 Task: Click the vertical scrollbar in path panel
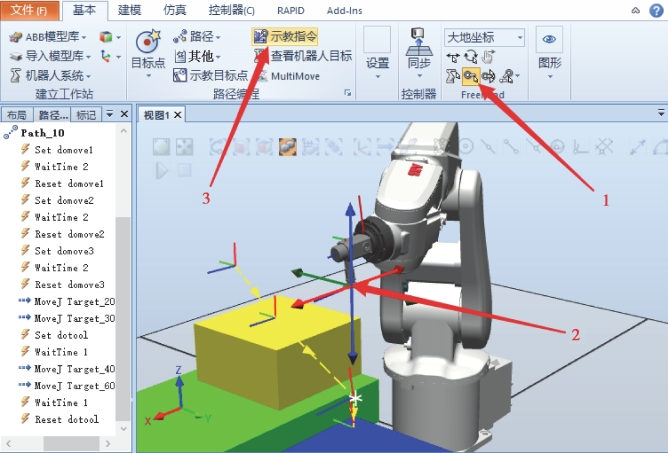(x=123, y=317)
